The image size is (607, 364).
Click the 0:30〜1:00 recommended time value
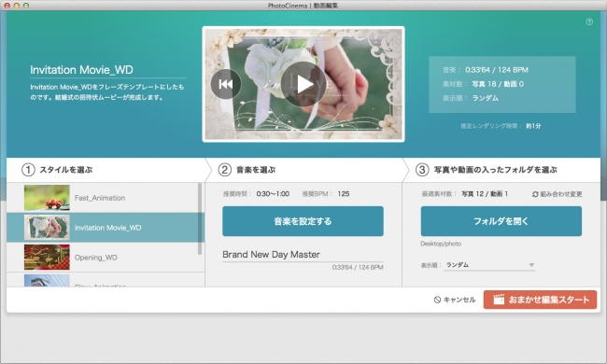(x=273, y=194)
